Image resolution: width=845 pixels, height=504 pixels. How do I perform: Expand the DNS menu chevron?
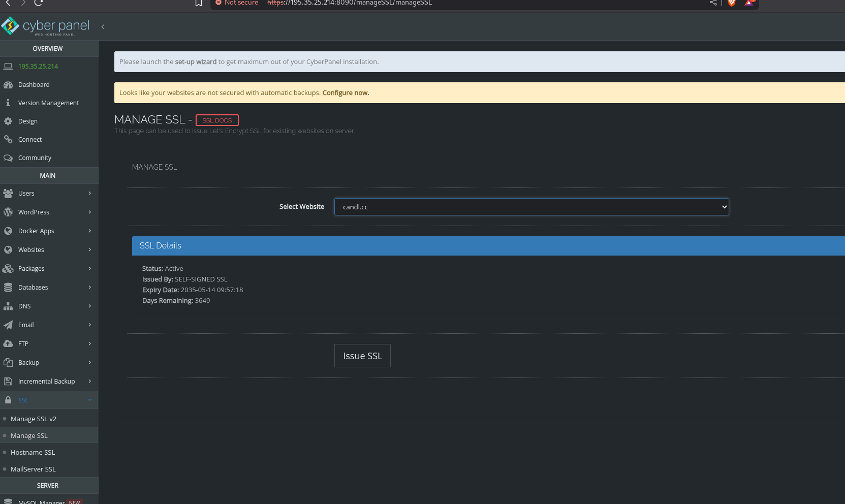point(89,306)
